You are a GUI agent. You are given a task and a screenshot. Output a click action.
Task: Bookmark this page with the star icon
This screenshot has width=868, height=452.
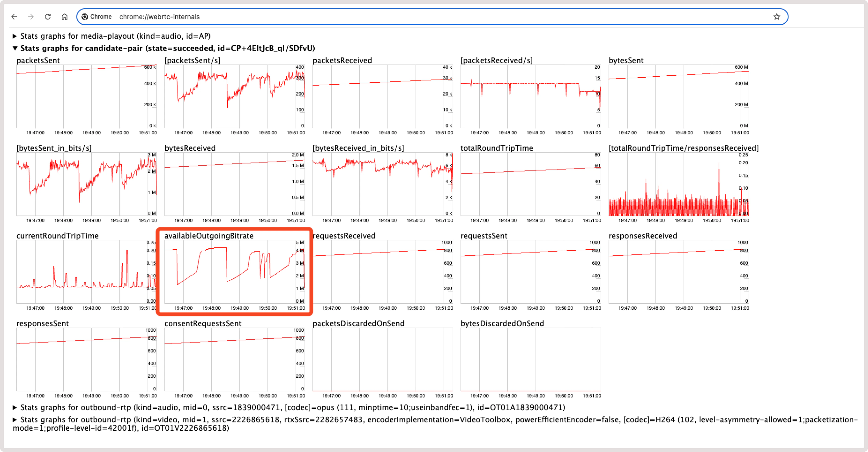tap(777, 16)
